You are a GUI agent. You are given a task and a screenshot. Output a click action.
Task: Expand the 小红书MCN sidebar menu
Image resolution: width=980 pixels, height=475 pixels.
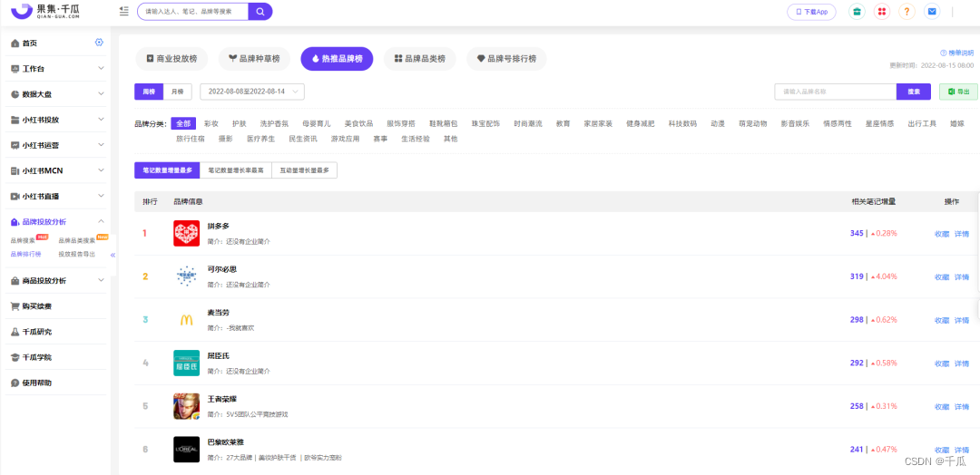(57, 171)
